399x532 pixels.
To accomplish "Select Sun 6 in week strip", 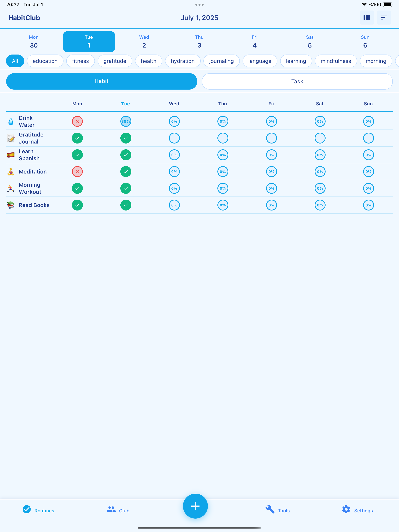I will pyautogui.click(x=365, y=42).
